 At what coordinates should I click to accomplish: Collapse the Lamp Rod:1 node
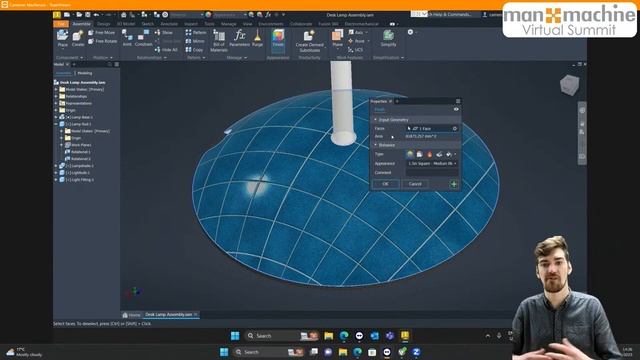tap(56, 124)
